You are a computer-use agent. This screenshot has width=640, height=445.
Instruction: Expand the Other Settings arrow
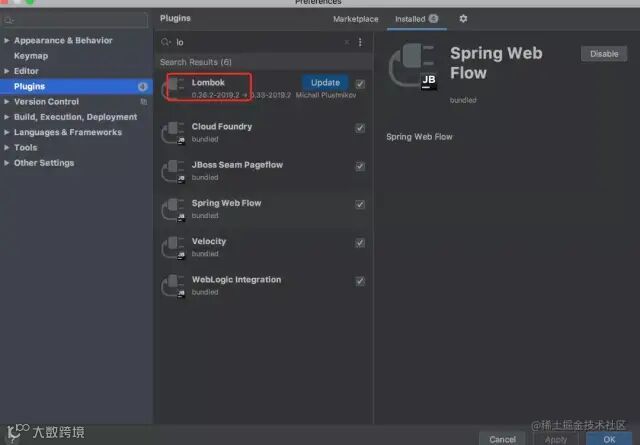[x=7, y=163]
